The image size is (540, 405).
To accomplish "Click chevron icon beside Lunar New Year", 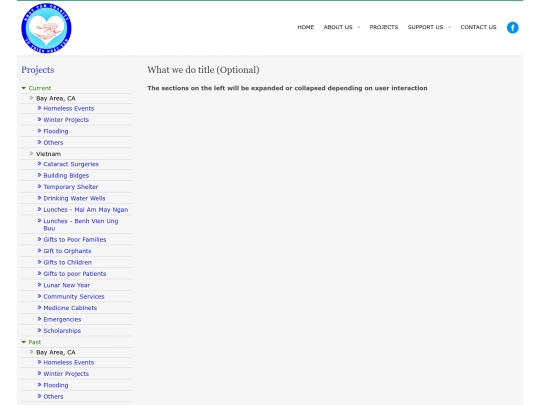I will click(x=39, y=284).
